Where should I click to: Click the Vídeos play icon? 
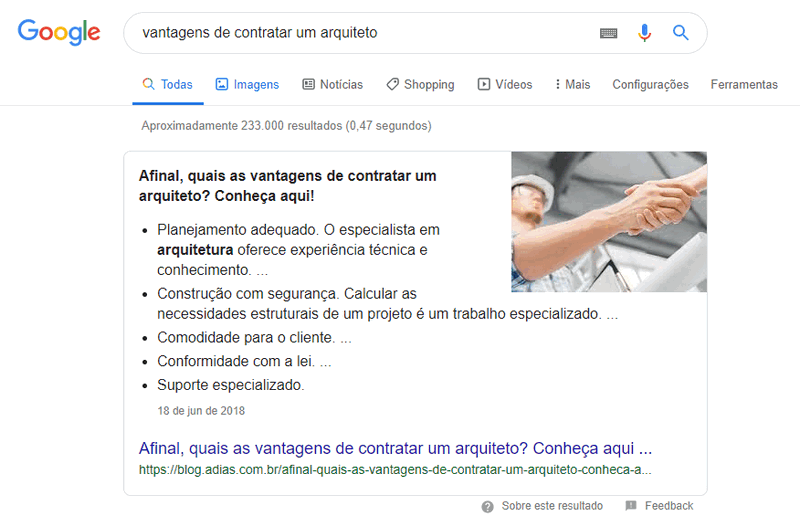pos(484,84)
